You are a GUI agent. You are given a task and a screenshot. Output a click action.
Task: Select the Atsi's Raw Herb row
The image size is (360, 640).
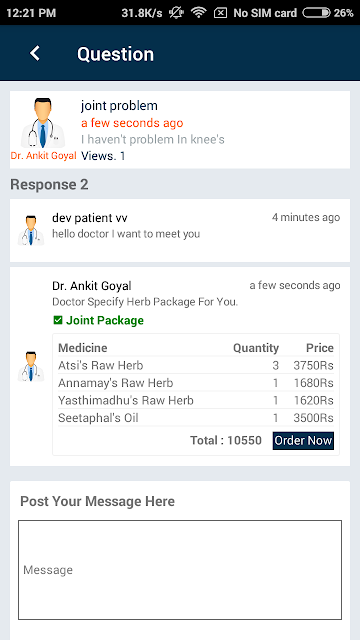(196, 365)
